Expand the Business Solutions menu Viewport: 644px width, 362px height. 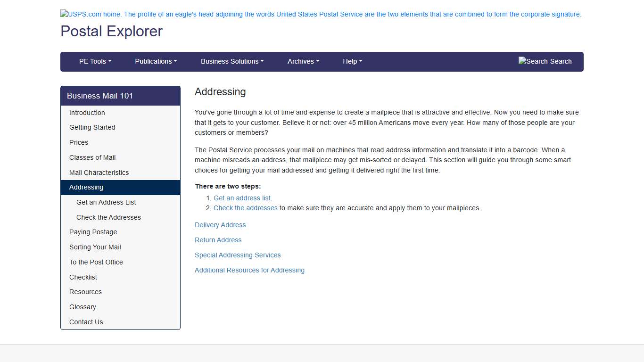tap(232, 61)
